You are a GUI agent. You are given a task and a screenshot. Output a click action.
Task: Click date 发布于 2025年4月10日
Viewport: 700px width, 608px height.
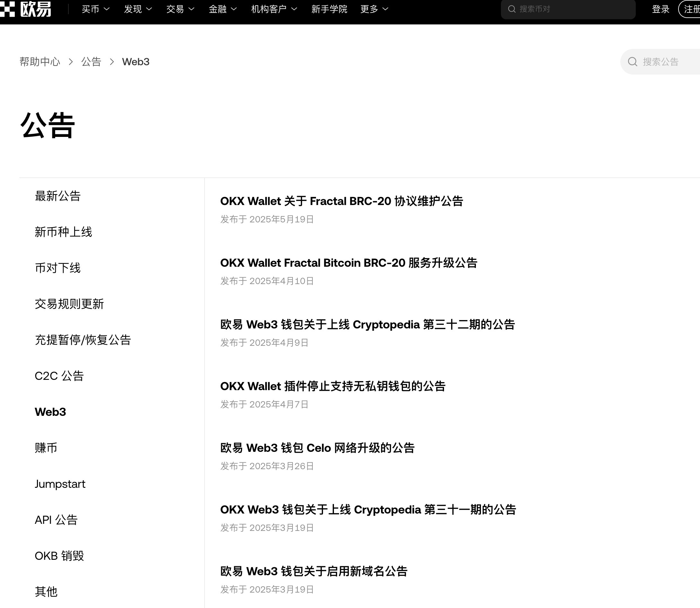pyautogui.click(x=267, y=281)
